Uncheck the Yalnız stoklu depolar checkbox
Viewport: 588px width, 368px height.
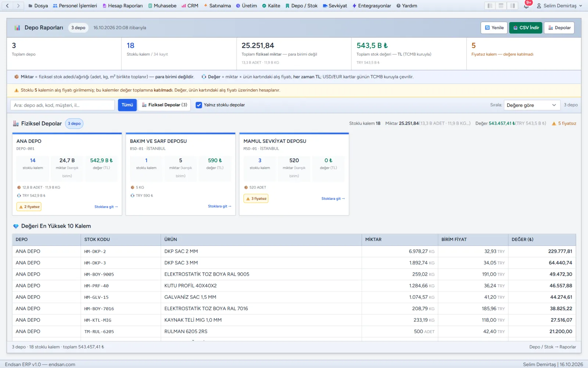coord(199,105)
